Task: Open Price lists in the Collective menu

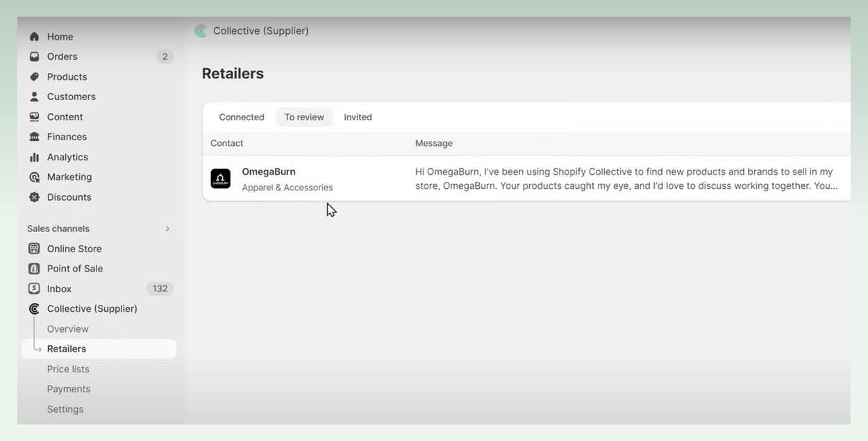Action: pos(67,369)
